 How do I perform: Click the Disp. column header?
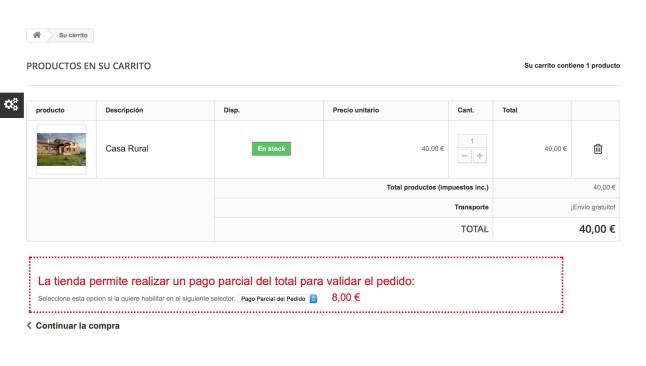click(x=232, y=110)
